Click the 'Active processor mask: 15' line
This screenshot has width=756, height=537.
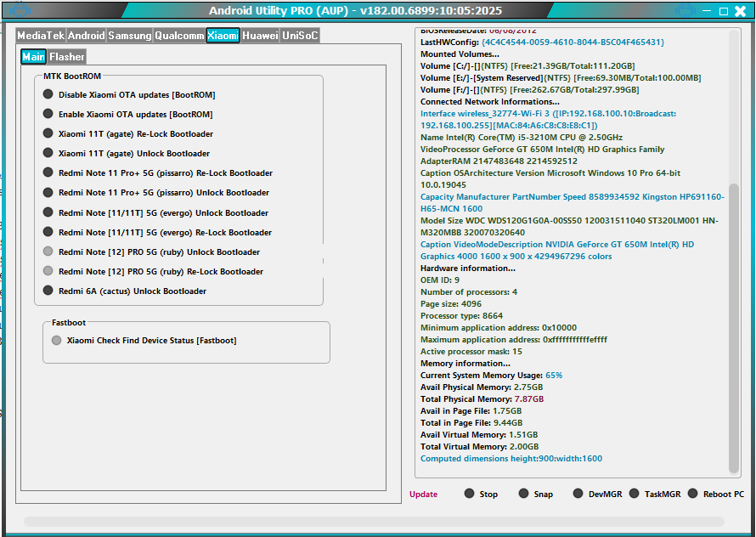(471, 352)
